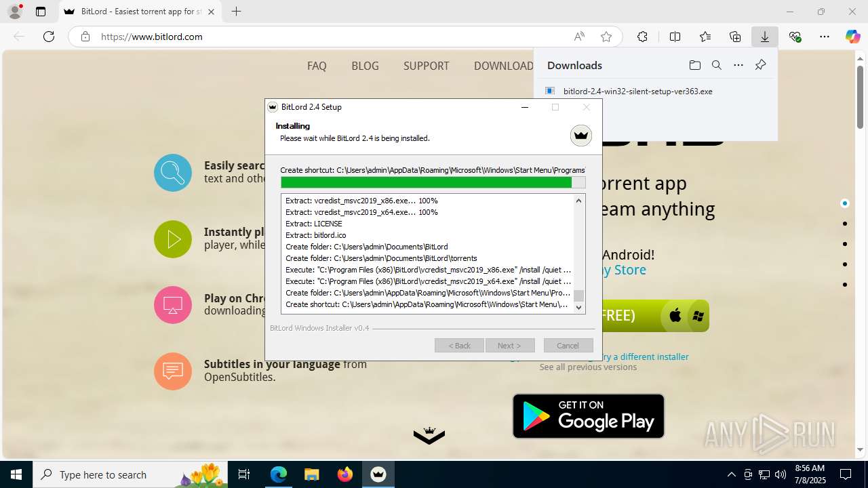Toggle the Downloads toolbar button
The width and height of the screenshot is (868, 488).
point(765,37)
